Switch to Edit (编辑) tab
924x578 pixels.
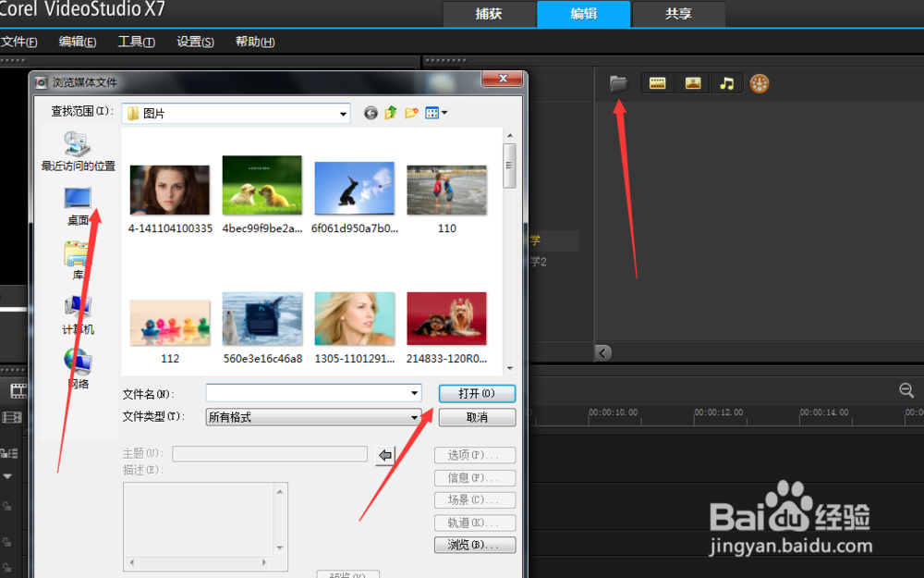point(583,14)
